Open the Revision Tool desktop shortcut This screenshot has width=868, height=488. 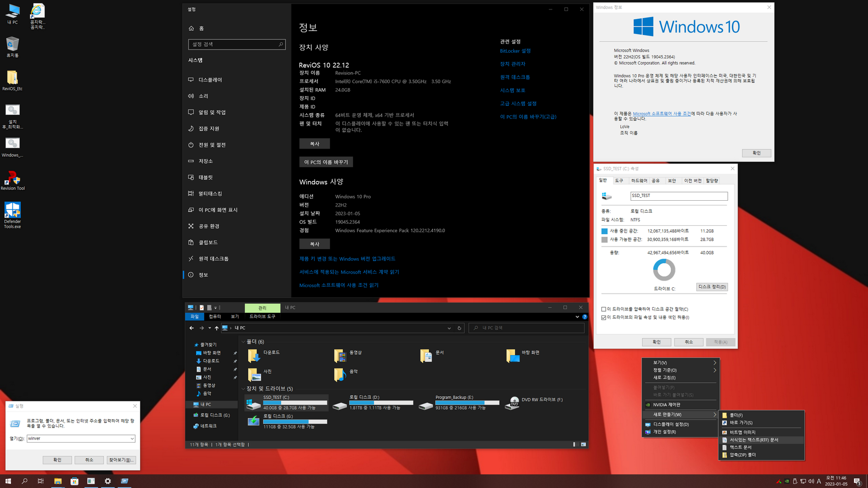coord(13,180)
